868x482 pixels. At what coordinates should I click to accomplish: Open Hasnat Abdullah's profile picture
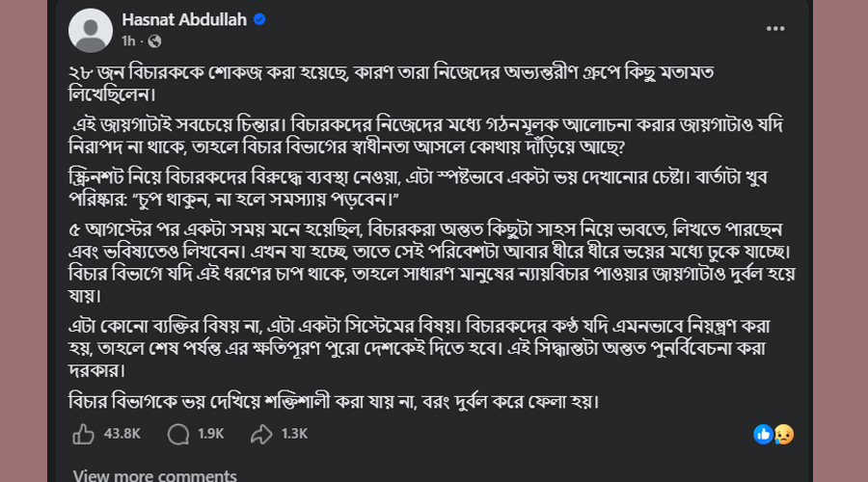point(91,30)
